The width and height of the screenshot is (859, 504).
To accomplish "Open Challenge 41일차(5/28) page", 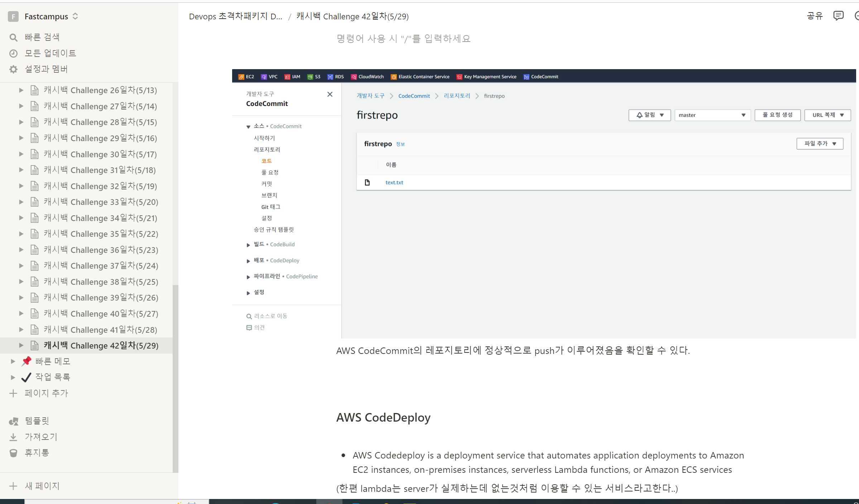I will 100,330.
